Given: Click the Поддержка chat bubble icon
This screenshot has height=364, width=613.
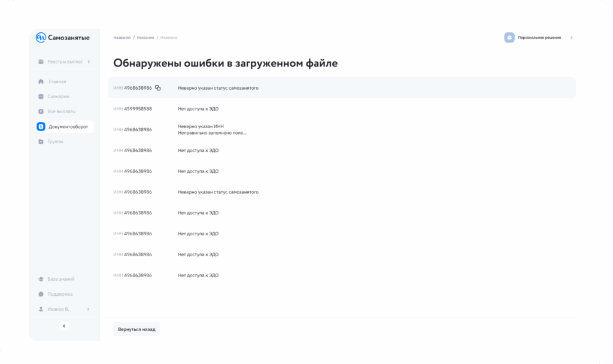Looking at the screenshot, I should pos(41,294).
